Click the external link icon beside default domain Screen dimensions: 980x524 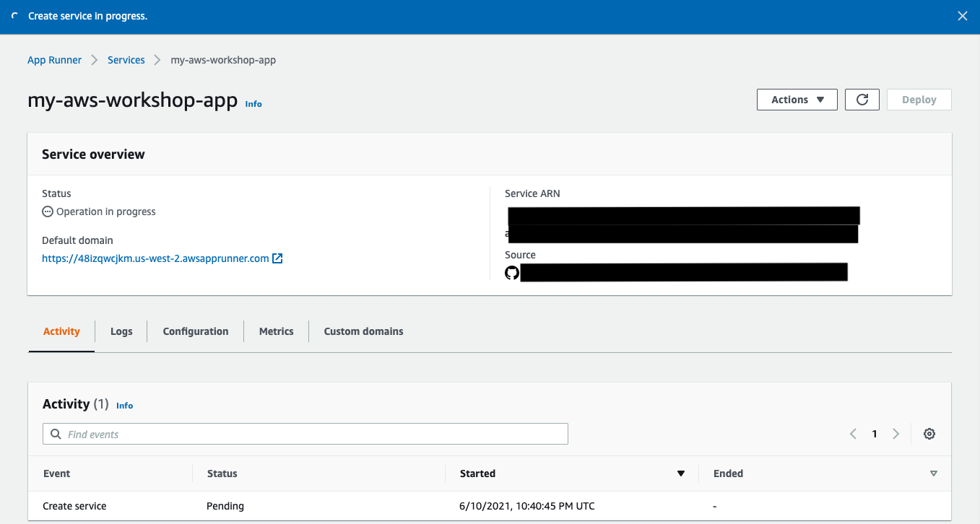pyautogui.click(x=277, y=258)
